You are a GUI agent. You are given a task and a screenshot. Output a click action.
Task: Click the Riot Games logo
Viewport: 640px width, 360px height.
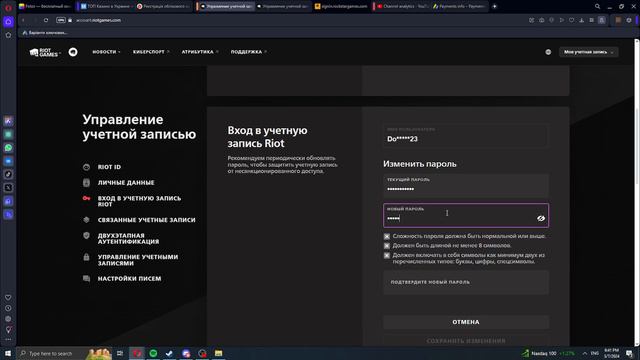pos(44,52)
